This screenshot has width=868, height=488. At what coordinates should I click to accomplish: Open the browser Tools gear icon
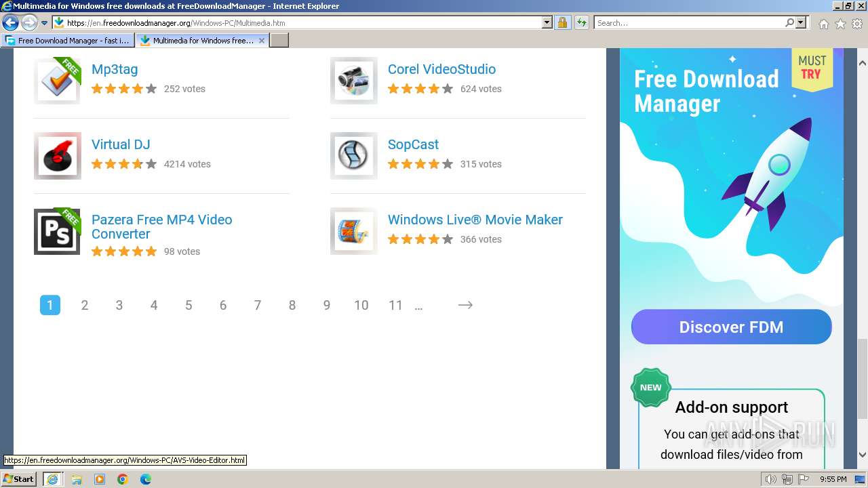click(x=857, y=24)
